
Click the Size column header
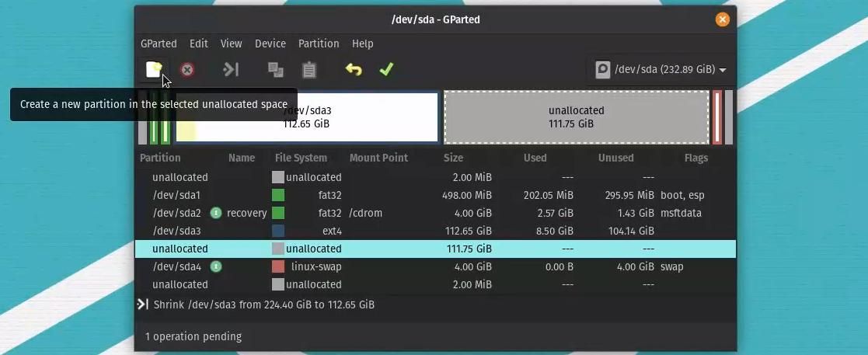pos(453,158)
